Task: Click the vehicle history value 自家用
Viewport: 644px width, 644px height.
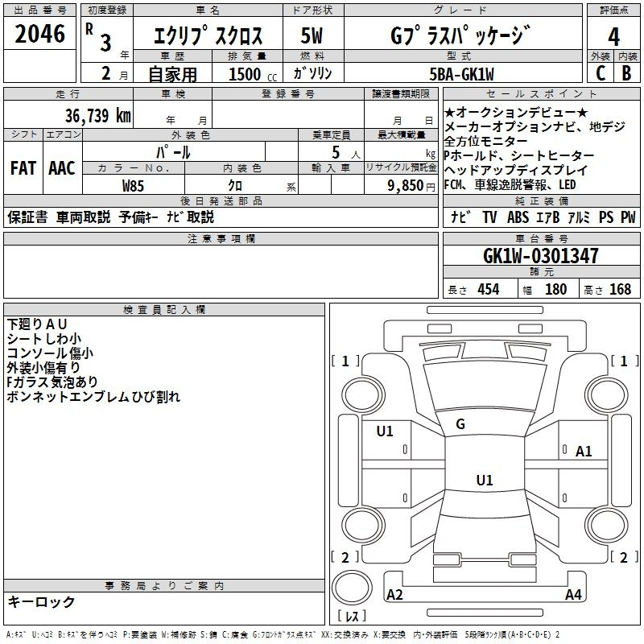Action: (x=172, y=74)
